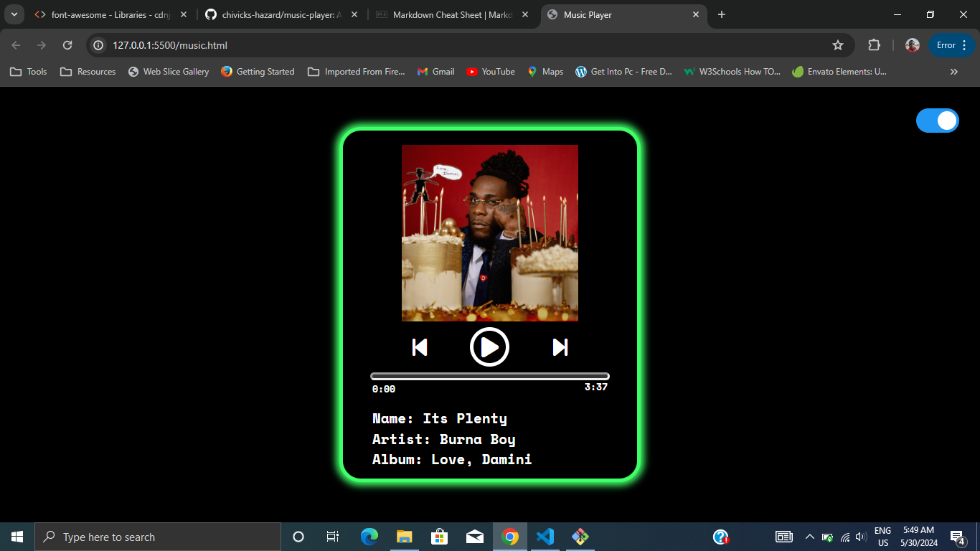Click the 0:00 elapsed time label
The image size is (980, 551).
click(x=384, y=389)
